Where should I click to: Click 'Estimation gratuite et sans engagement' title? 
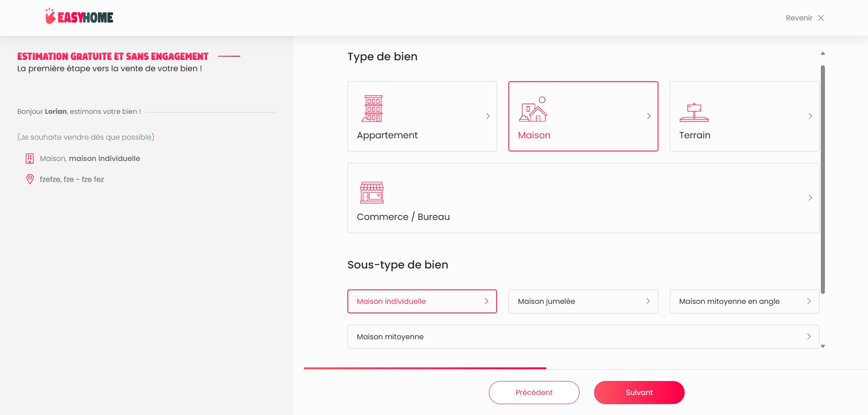click(x=113, y=56)
